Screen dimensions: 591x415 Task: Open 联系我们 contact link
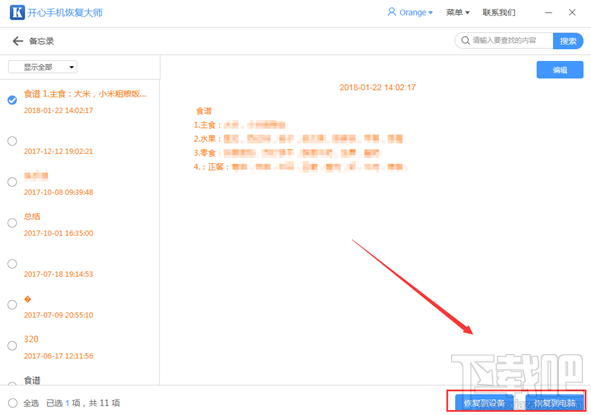[x=499, y=12]
